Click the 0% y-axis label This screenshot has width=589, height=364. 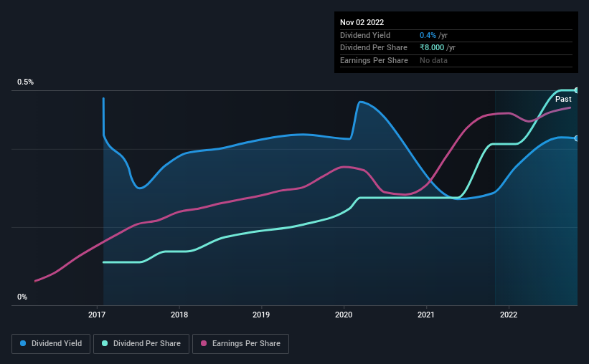22,297
